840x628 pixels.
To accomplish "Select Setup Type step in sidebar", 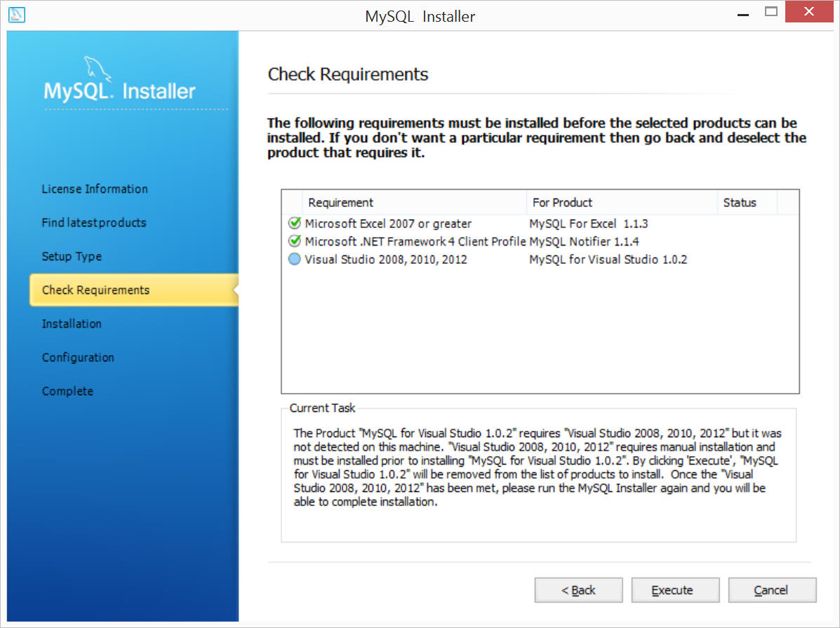I will pos(72,257).
